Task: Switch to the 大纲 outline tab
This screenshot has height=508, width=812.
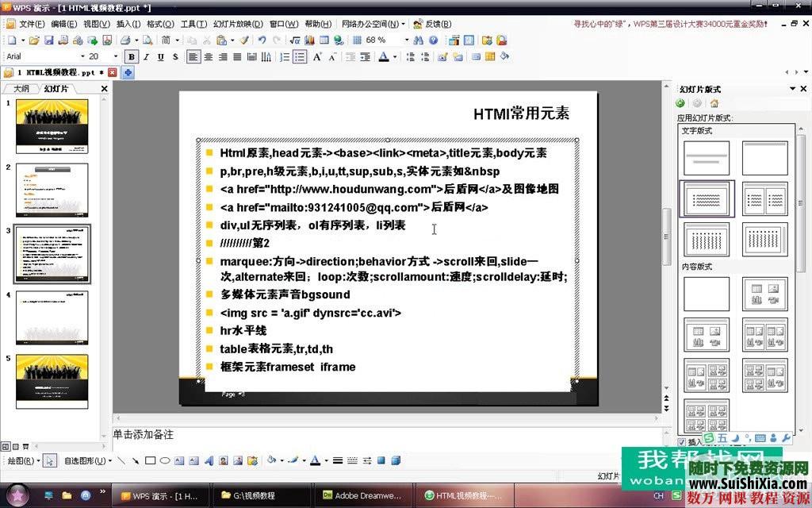Action: (x=21, y=89)
